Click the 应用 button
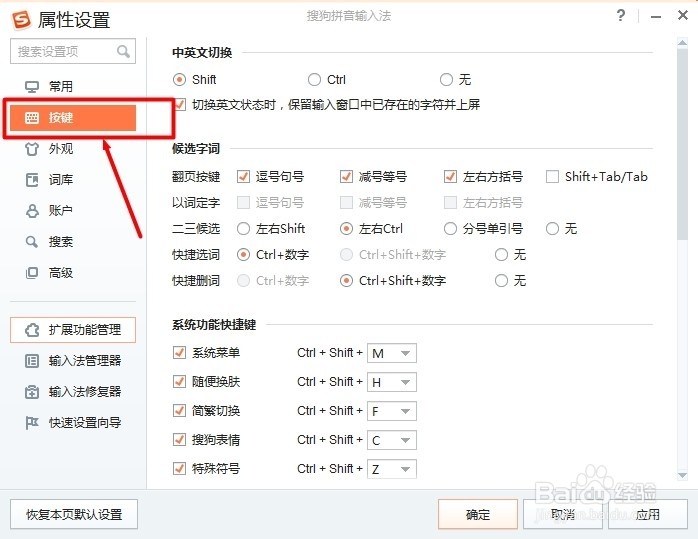The image size is (698, 539). pos(648,515)
